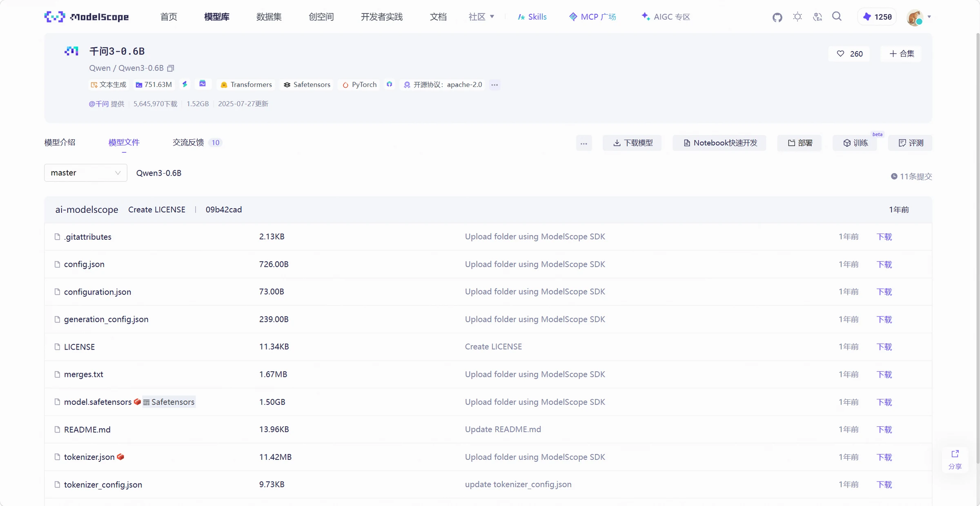Screen dimensions: 980x506
Task: Click the 开源协议: apache-2.0 tag
Action: [443, 85]
